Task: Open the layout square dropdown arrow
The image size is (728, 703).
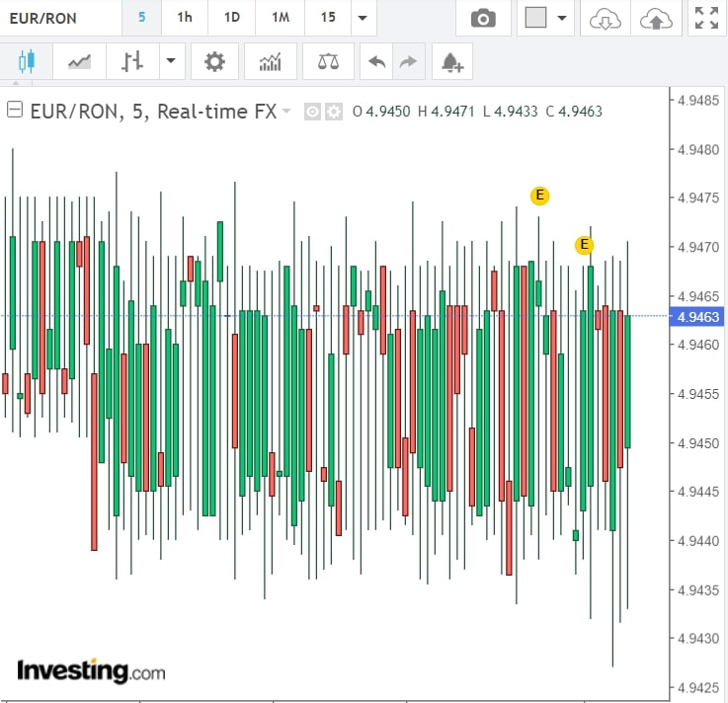Action: [562, 19]
